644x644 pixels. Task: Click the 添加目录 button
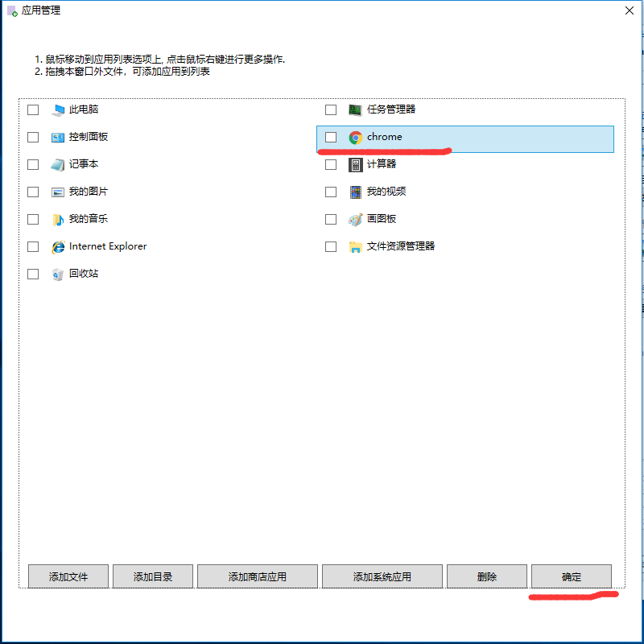(153, 576)
